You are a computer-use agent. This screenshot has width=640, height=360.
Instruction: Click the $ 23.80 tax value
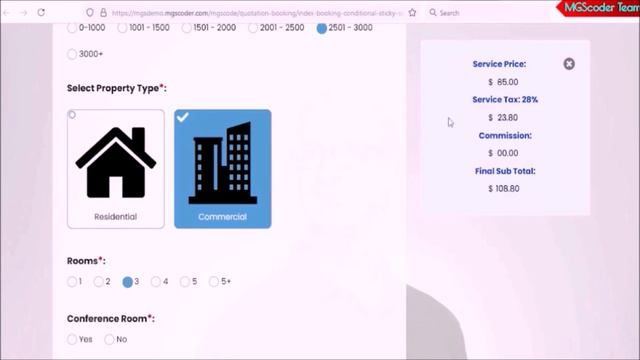pos(503,118)
